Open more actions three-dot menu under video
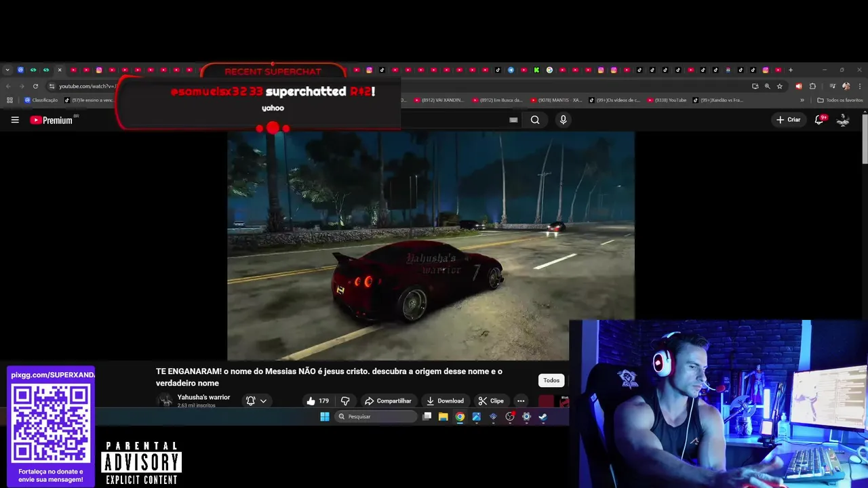 click(520, 401)
